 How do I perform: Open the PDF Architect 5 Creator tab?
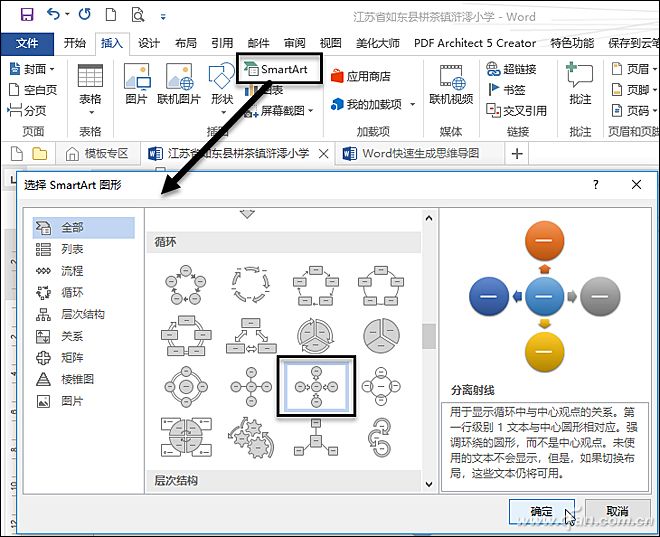tap(475, 43)
